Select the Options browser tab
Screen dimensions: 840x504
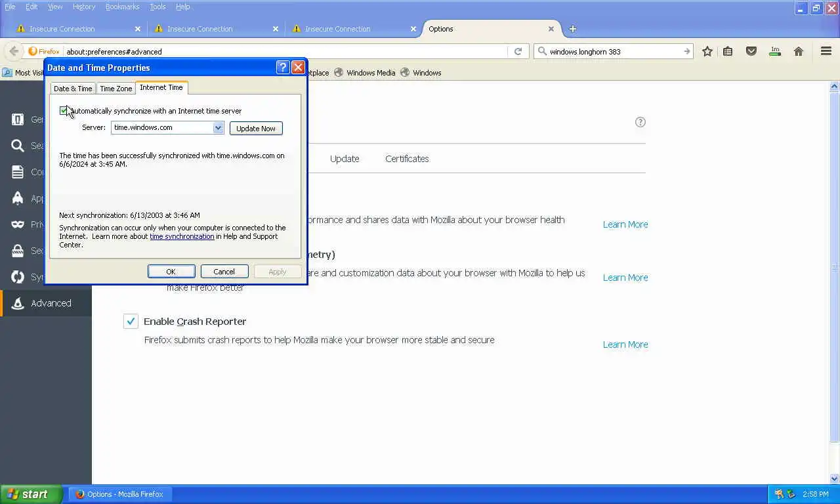[x=492, y=29]
